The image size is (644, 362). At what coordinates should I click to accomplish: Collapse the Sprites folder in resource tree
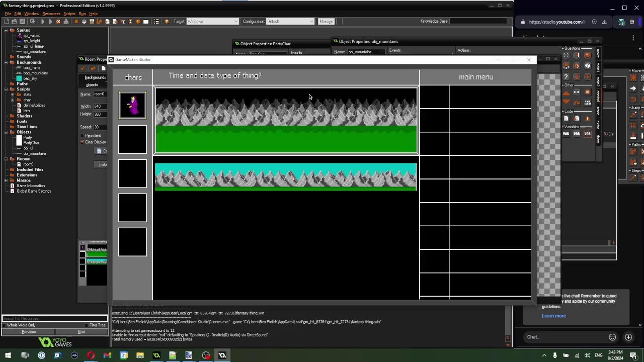7,30
